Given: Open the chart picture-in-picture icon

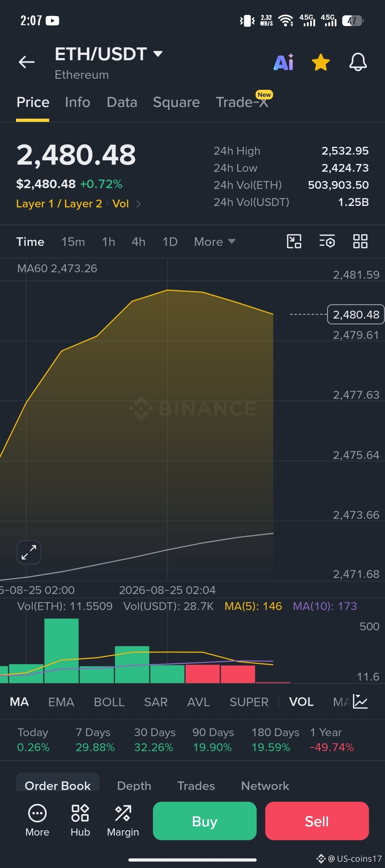Looking at the screenshot, I should point(294,241).
